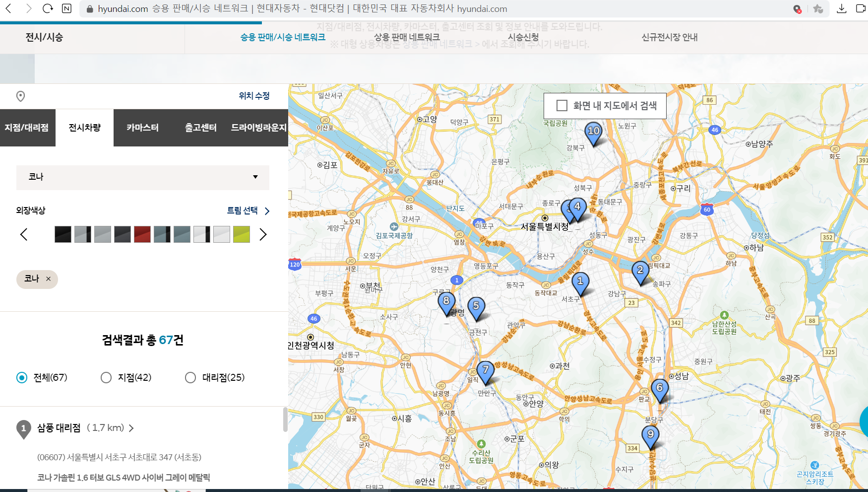Go back with browser back arrow
Screen dimensions: 868x492
click(8, 8)
